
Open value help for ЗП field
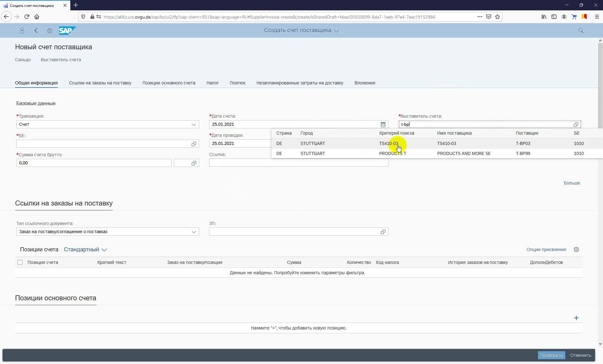[383, 232]
